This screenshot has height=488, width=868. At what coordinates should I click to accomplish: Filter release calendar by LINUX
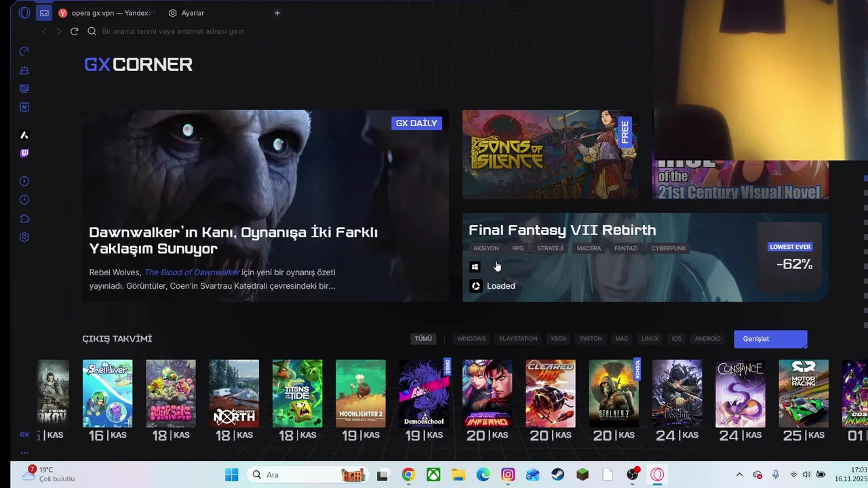(x=650, y=339)
